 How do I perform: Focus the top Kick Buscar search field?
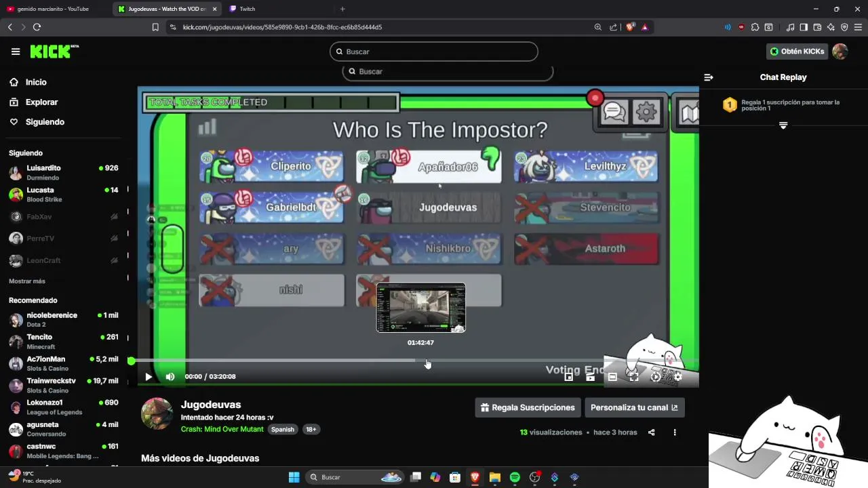click(x=434, y=52)
